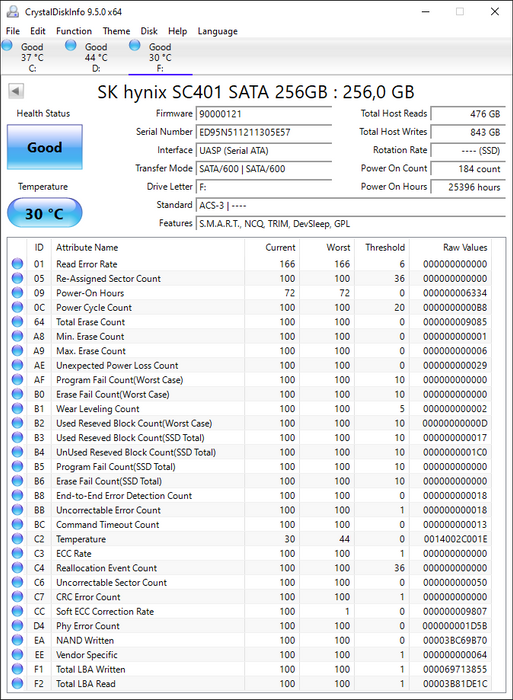
Task: Open the Language menu
Action: [217, 31]
